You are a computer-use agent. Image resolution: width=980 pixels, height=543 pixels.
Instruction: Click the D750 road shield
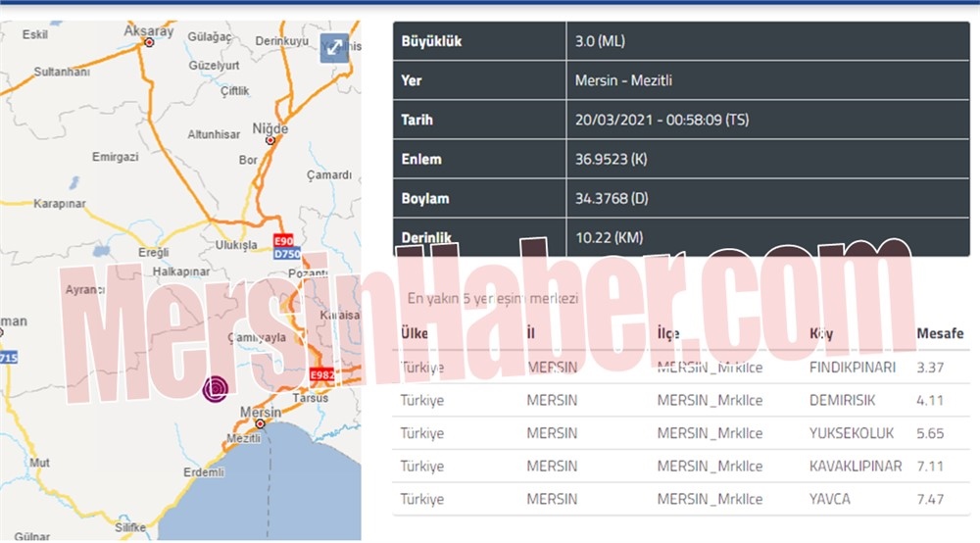click(x=286, y=254)
